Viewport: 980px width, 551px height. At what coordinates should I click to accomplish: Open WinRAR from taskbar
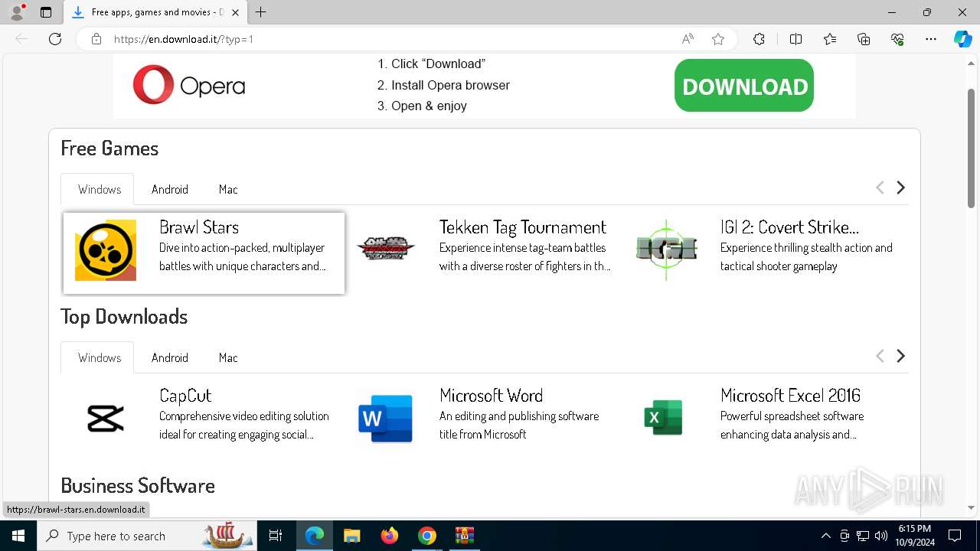click(x=465, y=536)
